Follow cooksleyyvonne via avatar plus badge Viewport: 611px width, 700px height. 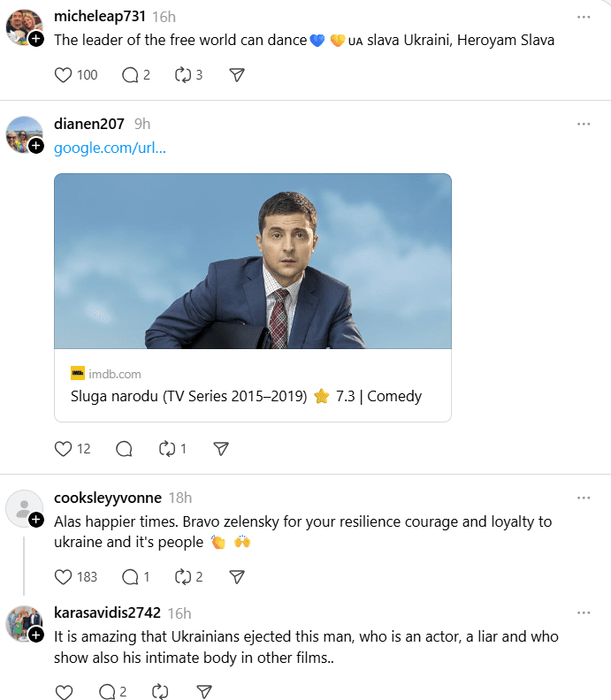36,520
